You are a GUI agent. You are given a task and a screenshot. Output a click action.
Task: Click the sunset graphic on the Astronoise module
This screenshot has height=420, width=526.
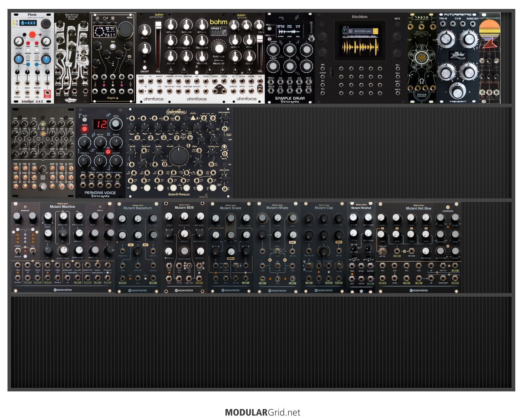490,30
